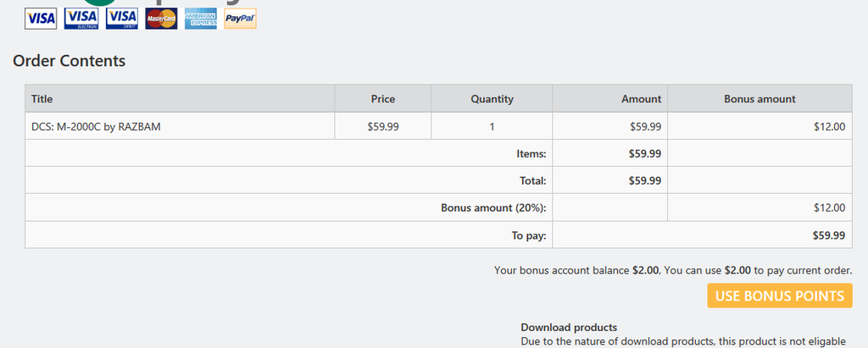Click the Order Contents heading
The image size is (868, 348).
70,61
